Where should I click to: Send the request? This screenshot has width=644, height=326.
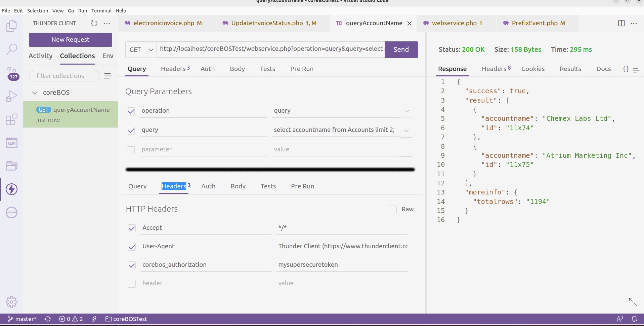pyautogui.click(x=401, y=49)
